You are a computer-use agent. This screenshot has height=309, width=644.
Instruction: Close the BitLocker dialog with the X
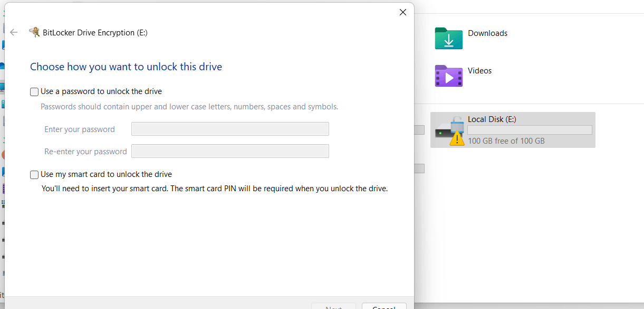pos(403,12)
